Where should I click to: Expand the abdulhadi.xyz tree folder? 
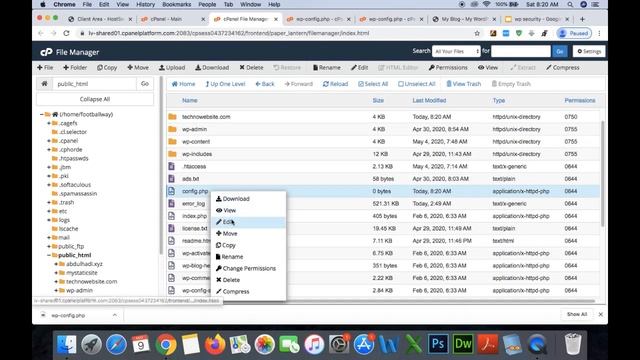point(56,264)
